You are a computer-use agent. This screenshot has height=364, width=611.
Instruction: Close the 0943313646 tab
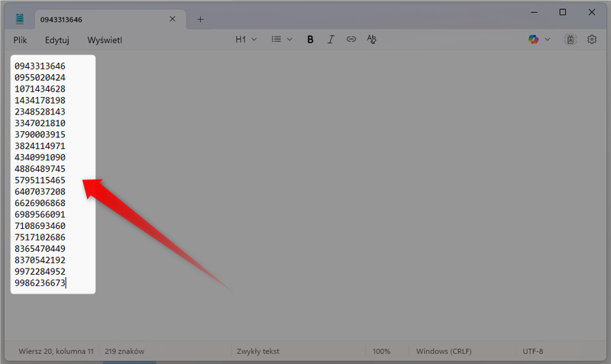pos(173,19)
